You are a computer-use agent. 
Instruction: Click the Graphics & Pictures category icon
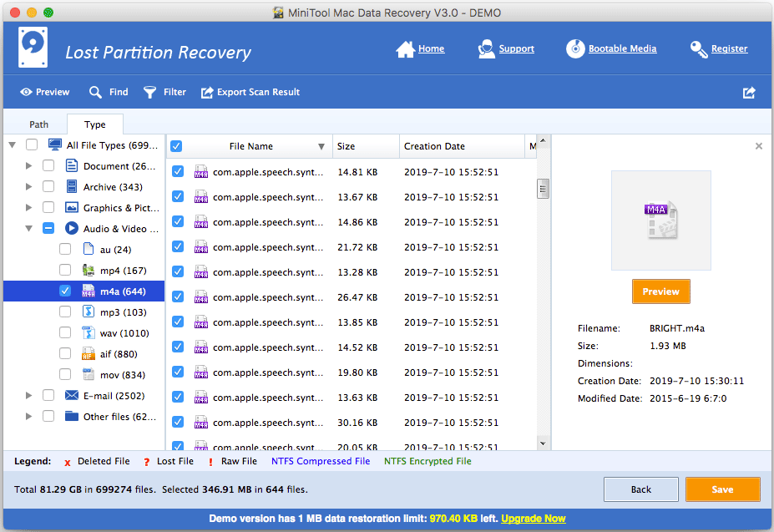point(72,207)
